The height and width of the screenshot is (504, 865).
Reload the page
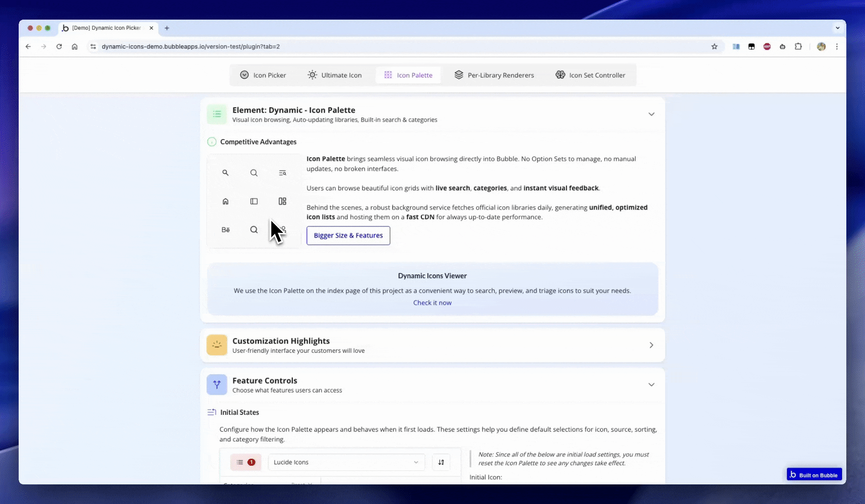pyautogui.click(x=59, y=47)
